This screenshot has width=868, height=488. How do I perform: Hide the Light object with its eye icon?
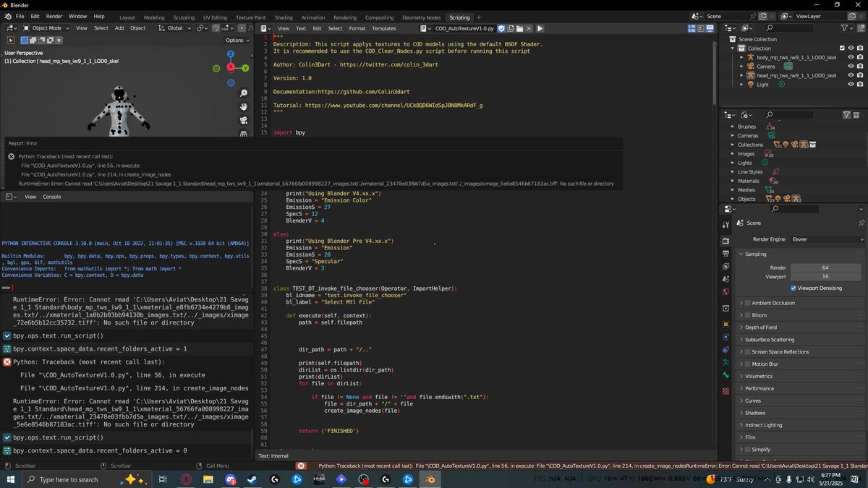click(851, 84)
